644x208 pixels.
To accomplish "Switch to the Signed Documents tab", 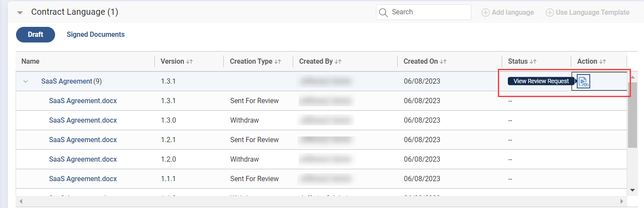I will (x=95, y=35).
